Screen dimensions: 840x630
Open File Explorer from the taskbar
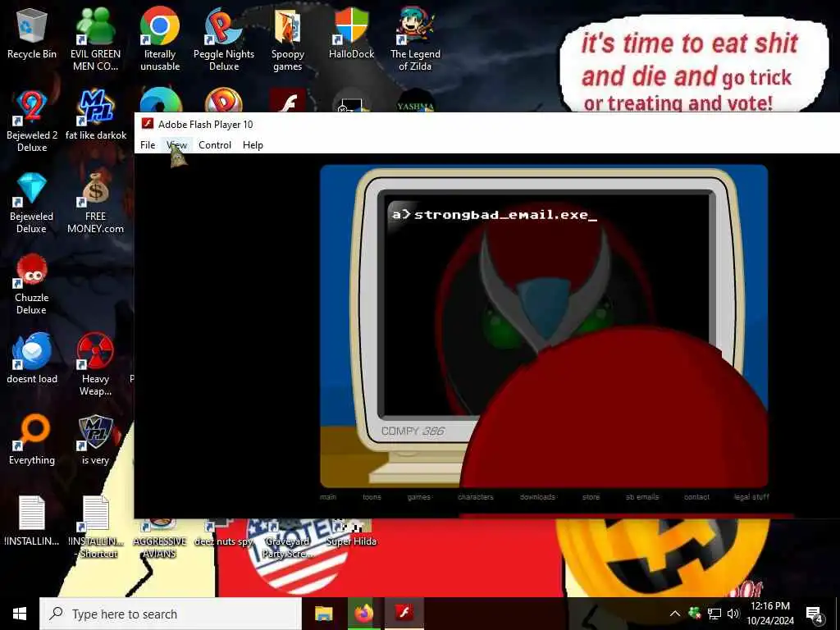[323, 614]
